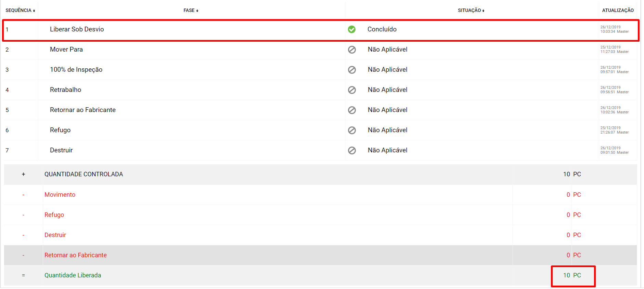Select the Refugo phase in sequence 6

pyautogui.click(x=60, y=130)
